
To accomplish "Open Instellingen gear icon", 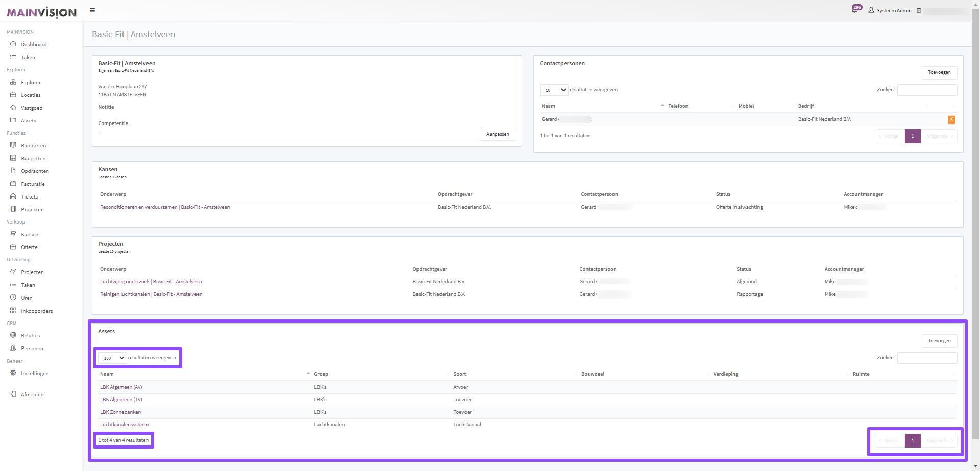I will tap(13, 373).
